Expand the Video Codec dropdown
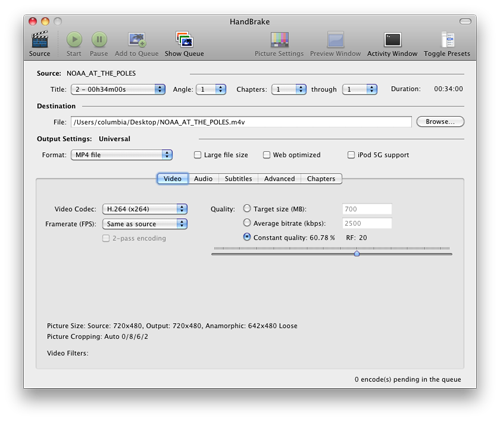 (x=145, y=209)
